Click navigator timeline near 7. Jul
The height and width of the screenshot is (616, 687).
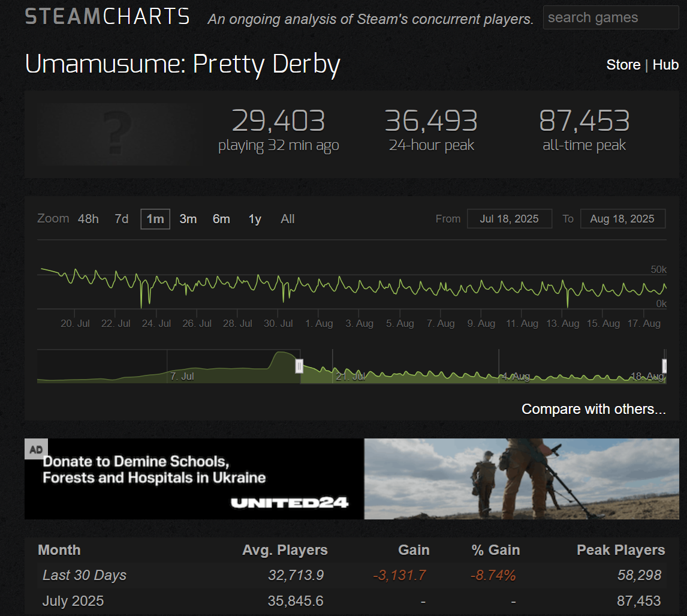click(x=182, y=376)
